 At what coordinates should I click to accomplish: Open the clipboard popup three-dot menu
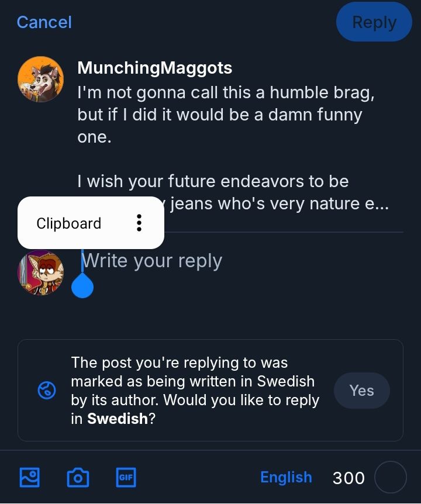click(x=139, y=223)
